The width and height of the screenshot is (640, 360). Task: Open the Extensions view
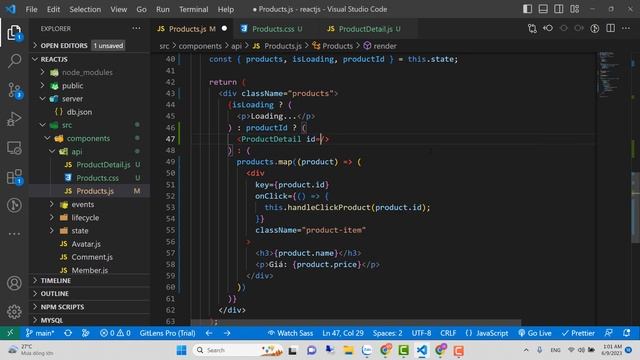point(14,177)
